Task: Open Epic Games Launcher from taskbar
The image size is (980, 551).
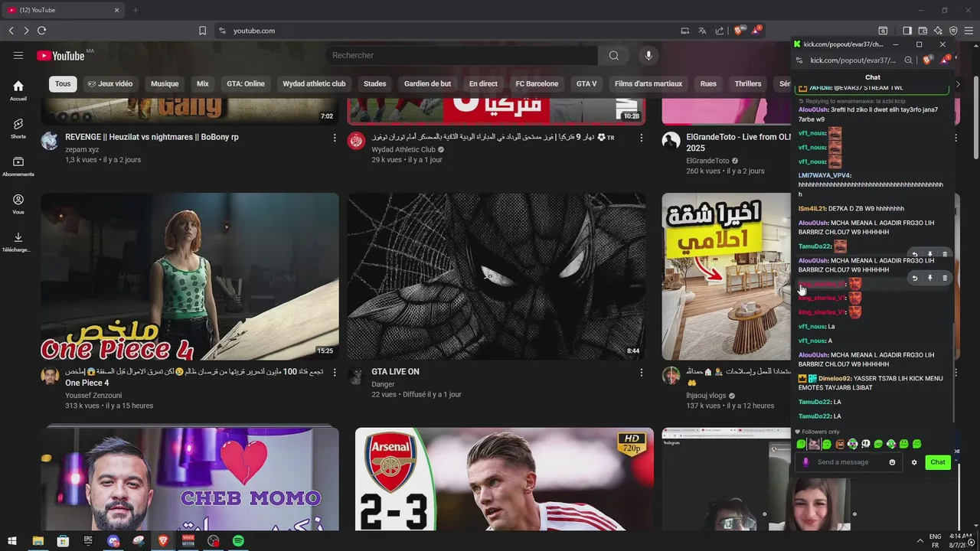Action: pos(88,541)
